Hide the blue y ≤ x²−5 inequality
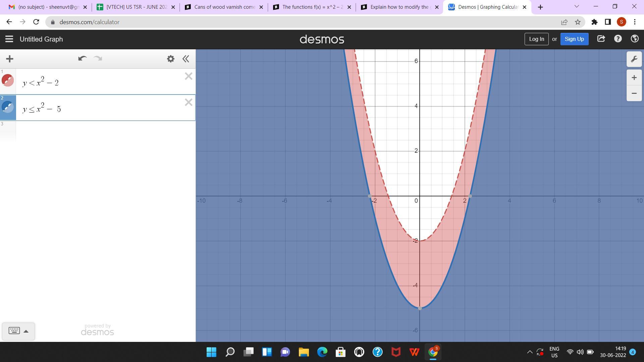Screen dimensions: 644x362 (8, 107)
